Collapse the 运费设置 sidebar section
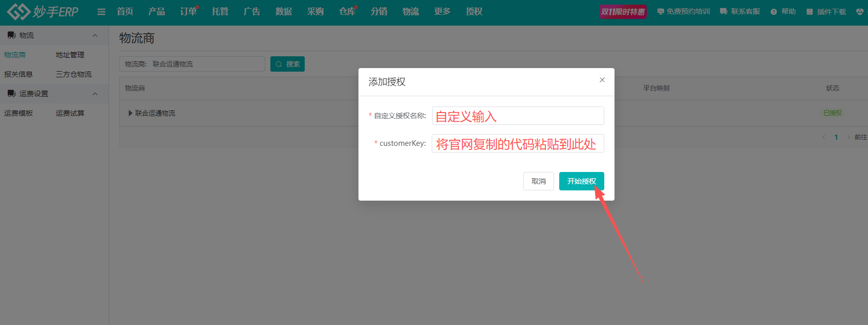 pos(95,94)
